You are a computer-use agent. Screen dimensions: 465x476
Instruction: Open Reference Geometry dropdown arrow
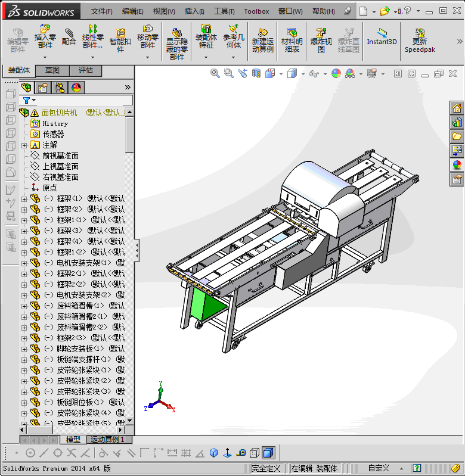coord(233,57)
